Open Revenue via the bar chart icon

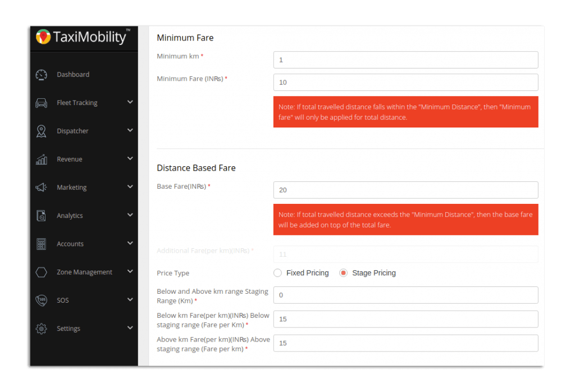click(41, 159)
